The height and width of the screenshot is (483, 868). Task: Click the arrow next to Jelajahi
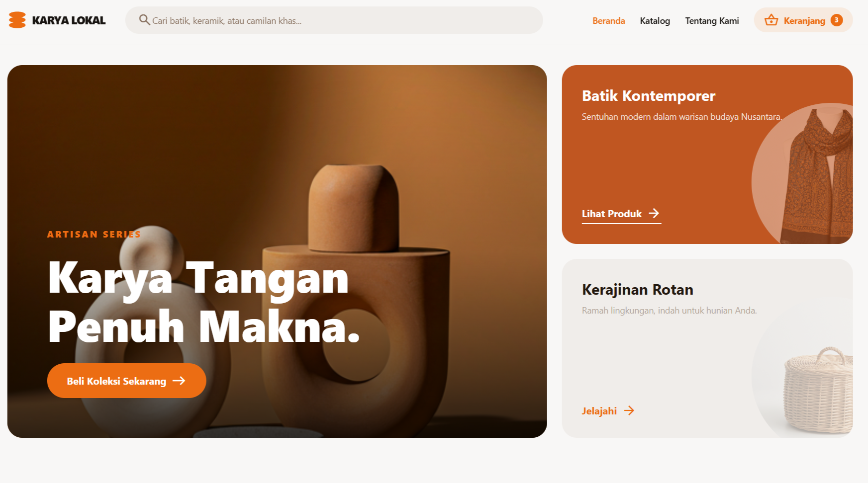click(x=629, y=410)
